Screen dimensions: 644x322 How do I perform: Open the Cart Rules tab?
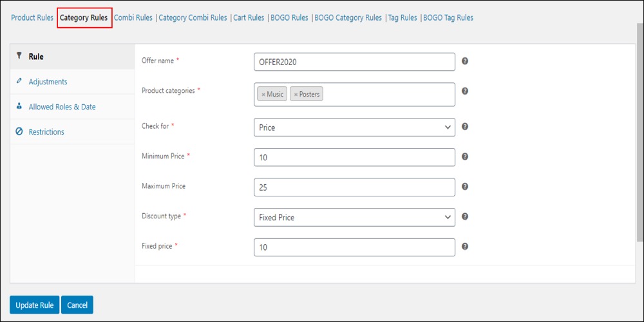[249, 17]
